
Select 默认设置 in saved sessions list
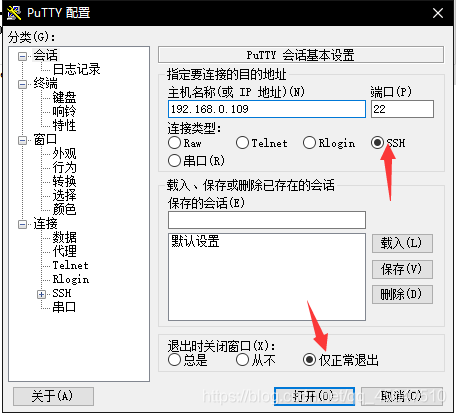(x=195, y=241)
